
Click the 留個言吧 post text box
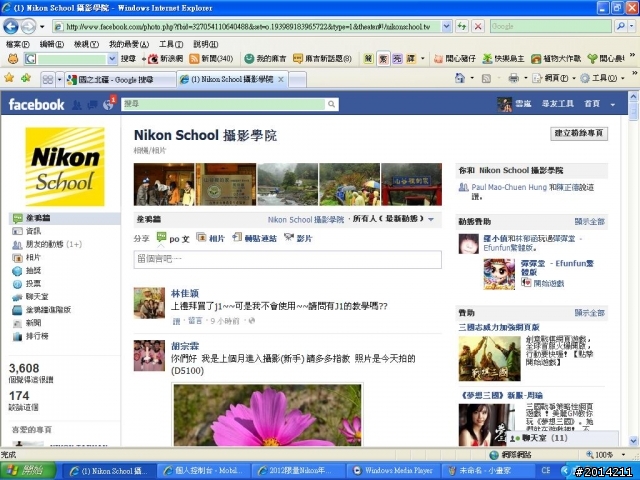click(288, 259)
